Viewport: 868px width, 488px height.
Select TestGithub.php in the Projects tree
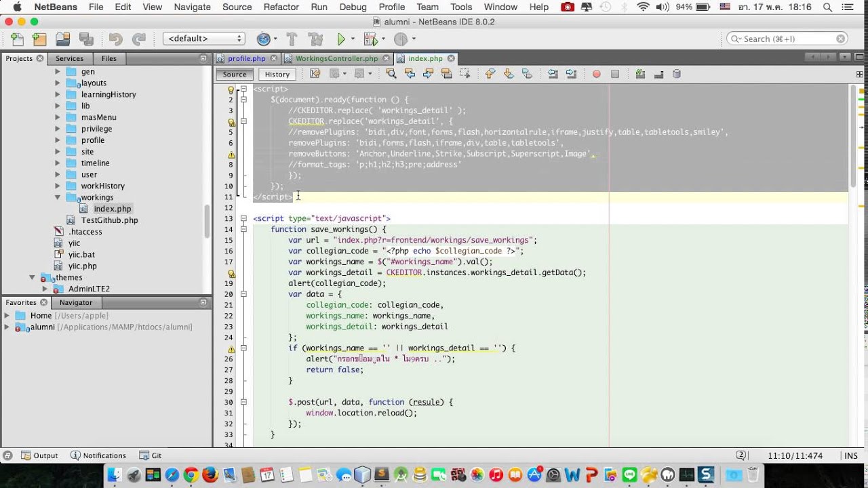click(109, 220)
